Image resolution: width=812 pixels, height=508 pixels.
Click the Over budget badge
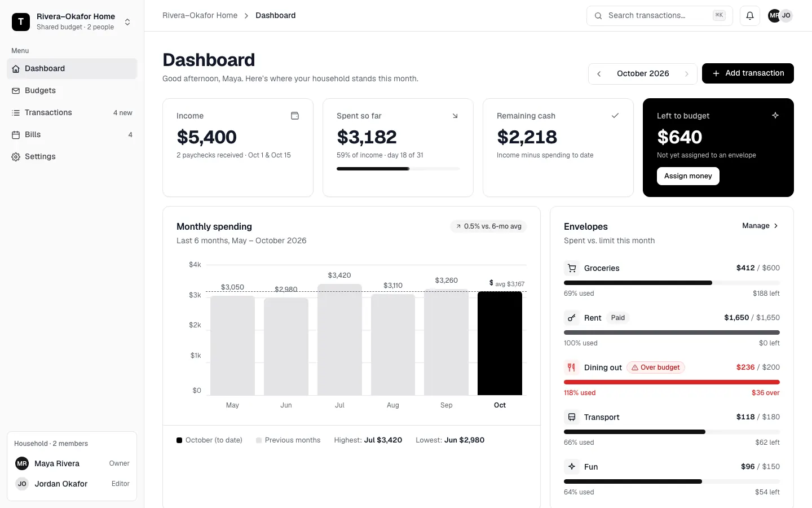click(655, 367)
